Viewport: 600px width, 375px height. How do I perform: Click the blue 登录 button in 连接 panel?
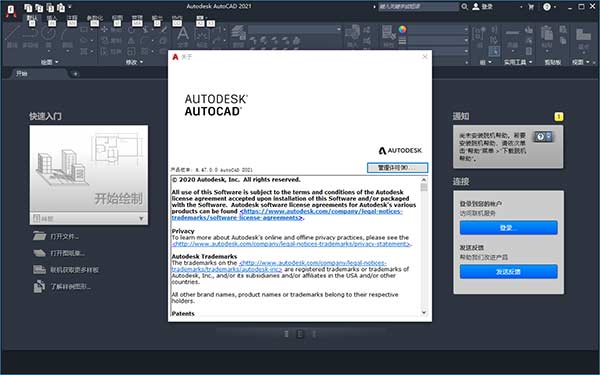(508, 228)
